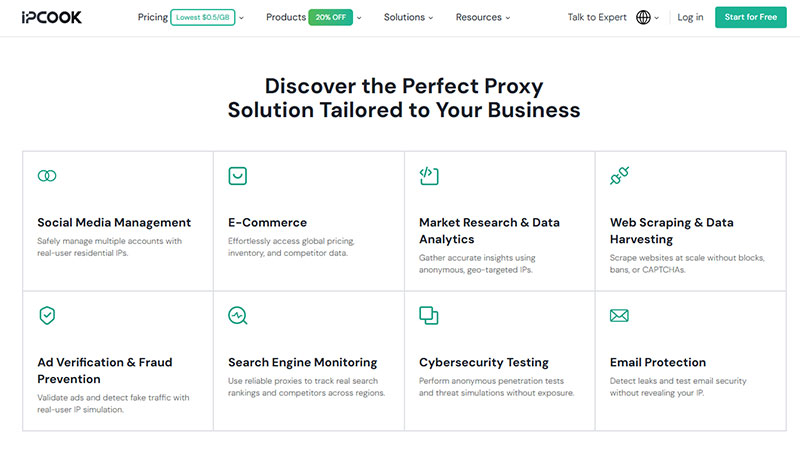The height and width of the screenshot is (456, 800).
Task: Click the Talk to Expert link
Action: [x=597, y=17]
